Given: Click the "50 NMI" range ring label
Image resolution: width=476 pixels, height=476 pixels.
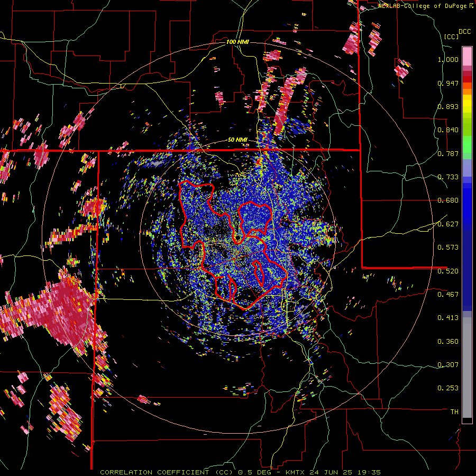Looking at the screenshot, I should tap(237, 140).
